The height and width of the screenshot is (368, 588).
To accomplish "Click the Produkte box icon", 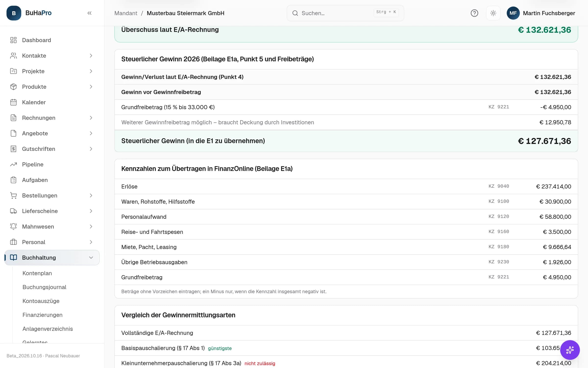I will 13,87.
